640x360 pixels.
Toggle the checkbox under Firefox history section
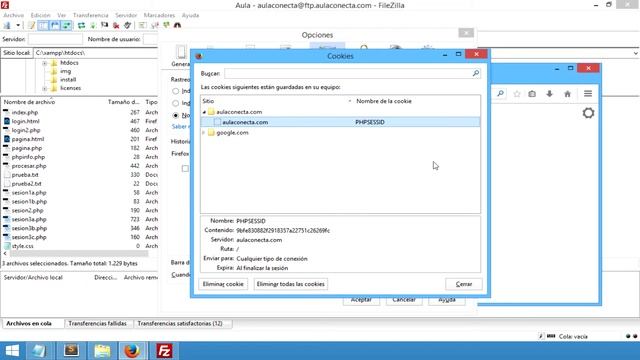point(185,168)
